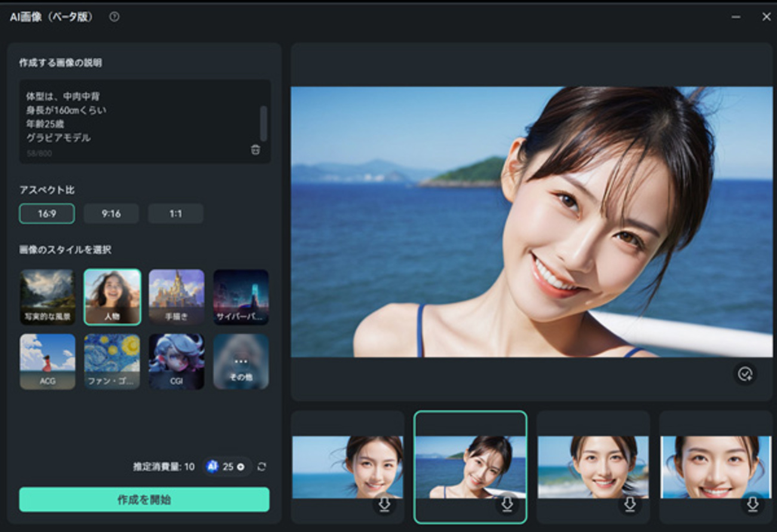Select the 16:9 aspect ratio
The image size is (777, 532).
coord(47,213)
